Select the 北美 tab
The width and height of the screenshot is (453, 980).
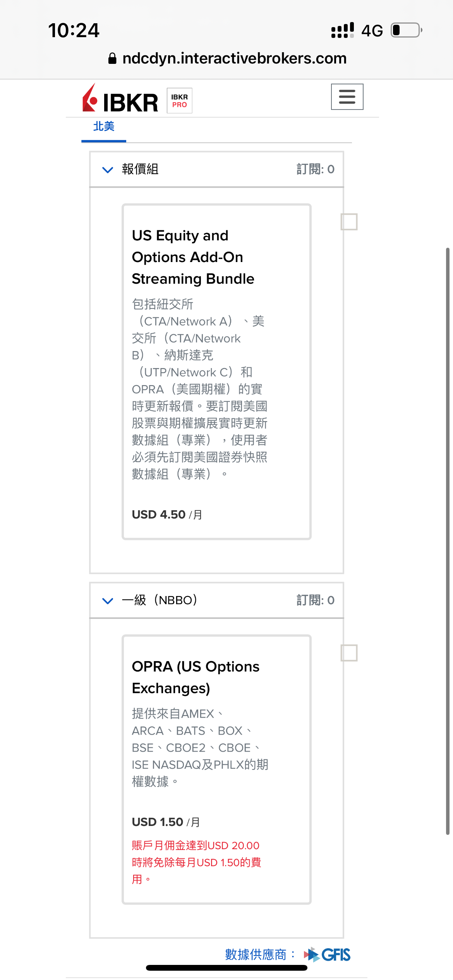(104, 127)
